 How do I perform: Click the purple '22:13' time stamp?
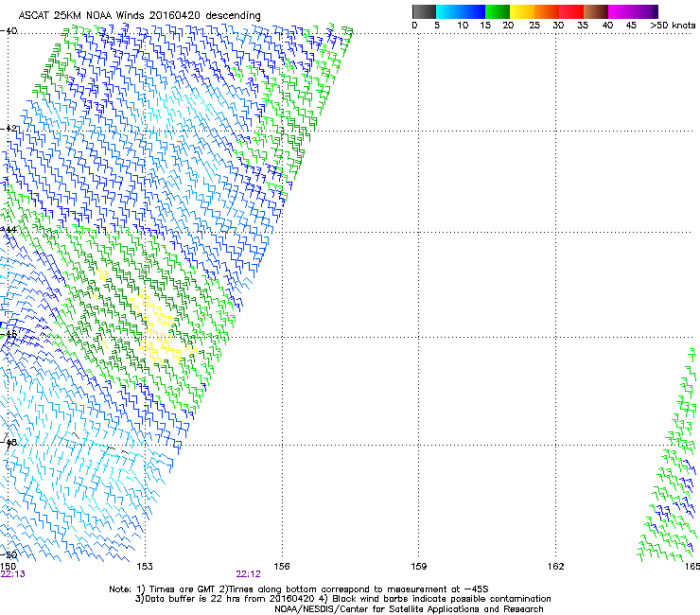pos(13,574)
